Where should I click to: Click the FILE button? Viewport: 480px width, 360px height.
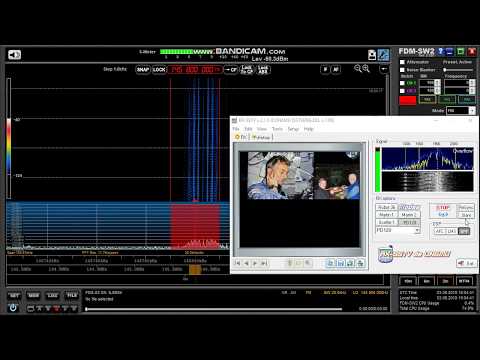pyautogui.click(x=72, y=295)
